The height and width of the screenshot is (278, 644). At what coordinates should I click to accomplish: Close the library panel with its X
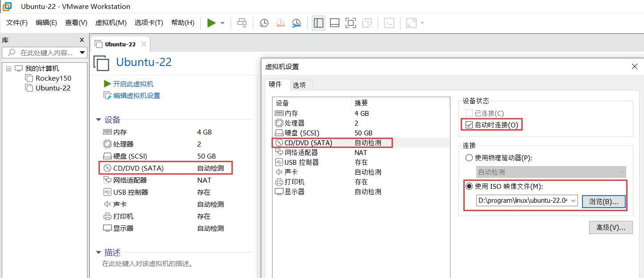82,40
